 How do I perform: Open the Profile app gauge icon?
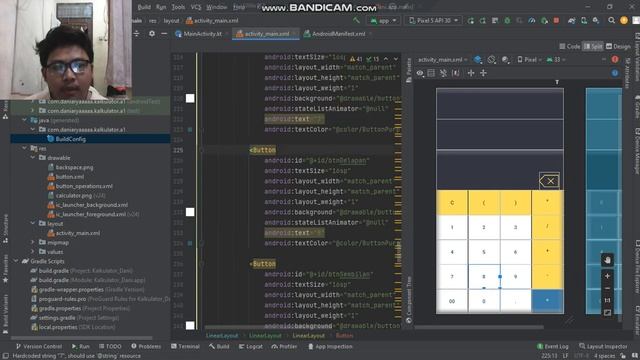click(531, 20)
